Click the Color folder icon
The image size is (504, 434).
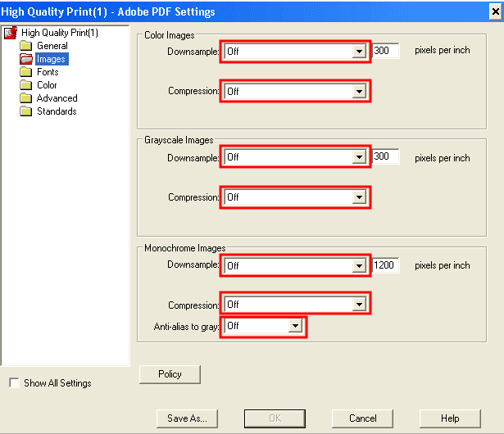pos(26,85)
